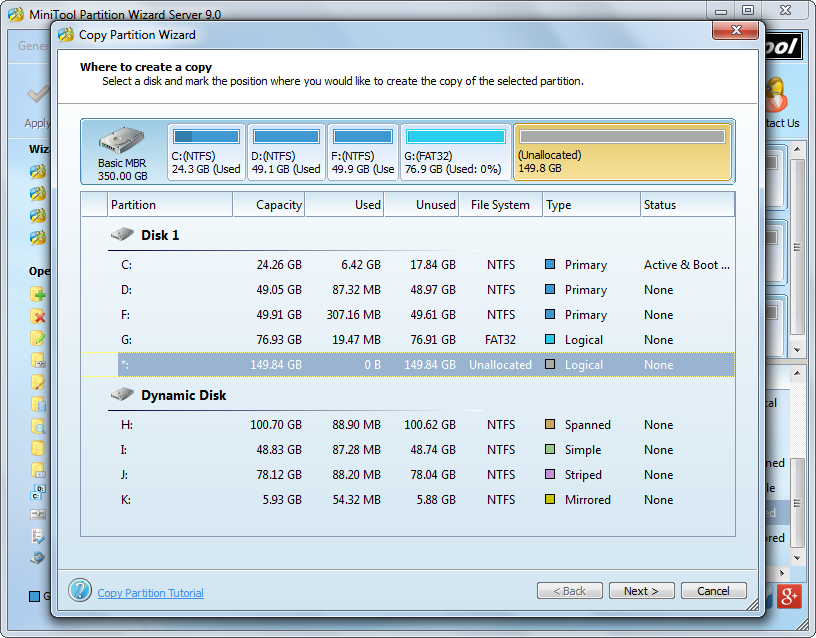816x638 pixels.
Task: Click the blue Primary swatch in C: row
Action: click(x=550, y=264)
